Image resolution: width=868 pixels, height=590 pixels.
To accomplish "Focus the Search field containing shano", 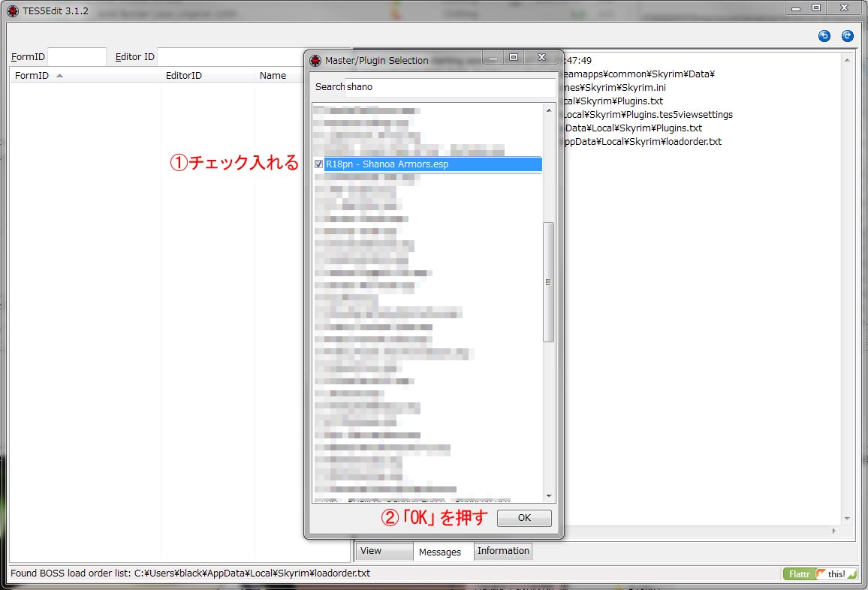I will (450, 87).
